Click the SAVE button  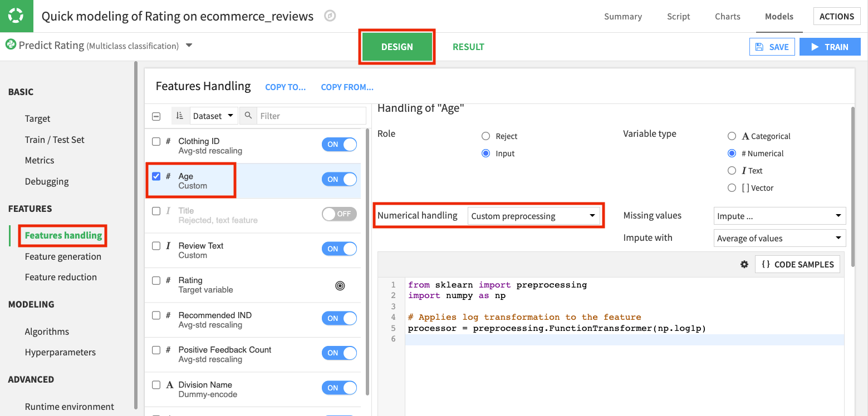[x=772, y=47]
